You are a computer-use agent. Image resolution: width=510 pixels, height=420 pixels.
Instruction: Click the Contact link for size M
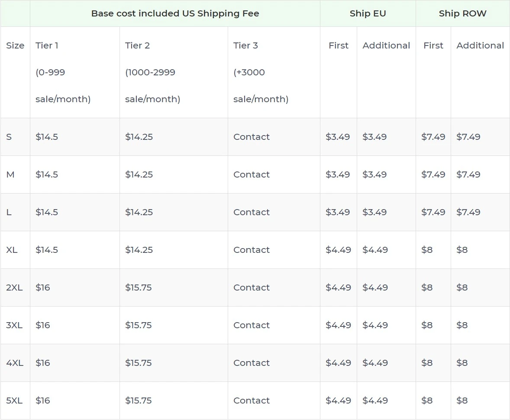[251, 174]
